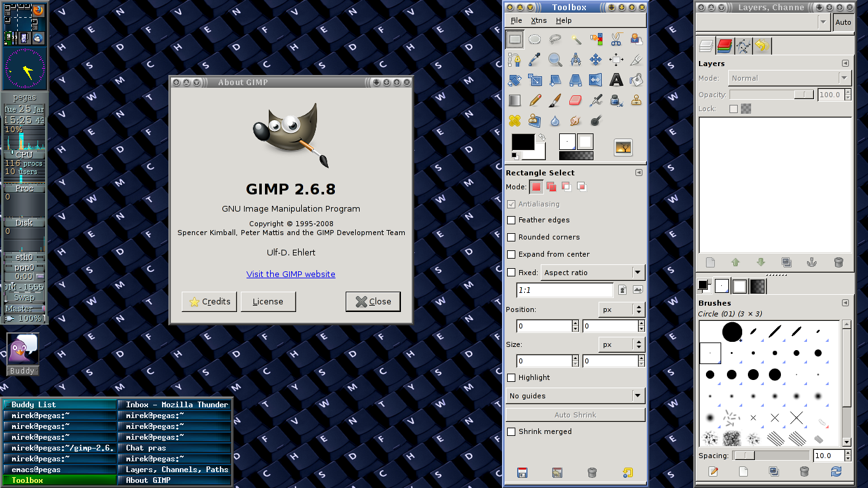This screenshot has height=488, width=868.
Task: Adjust the brush Spacing slider
Action: pyautogui.click(x=772, y=456)
